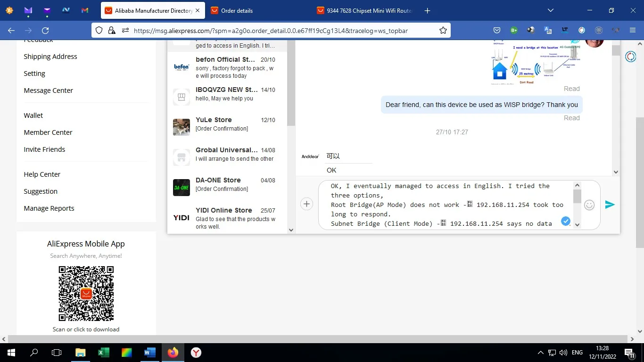Open the tracking protection shield

99,30
